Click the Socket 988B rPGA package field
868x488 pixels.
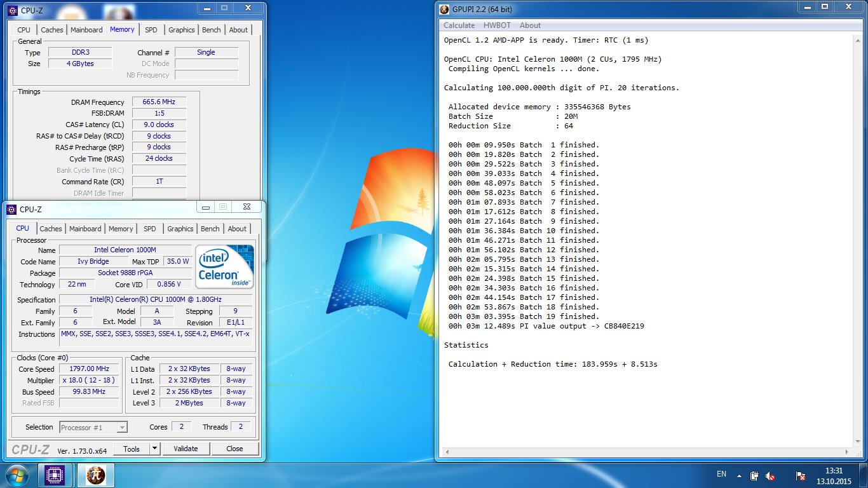click(125, 273)
